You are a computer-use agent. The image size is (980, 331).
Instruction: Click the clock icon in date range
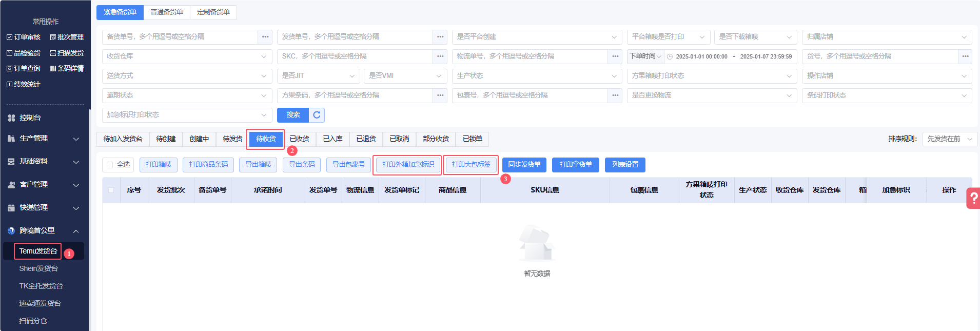tap(670, 56)
